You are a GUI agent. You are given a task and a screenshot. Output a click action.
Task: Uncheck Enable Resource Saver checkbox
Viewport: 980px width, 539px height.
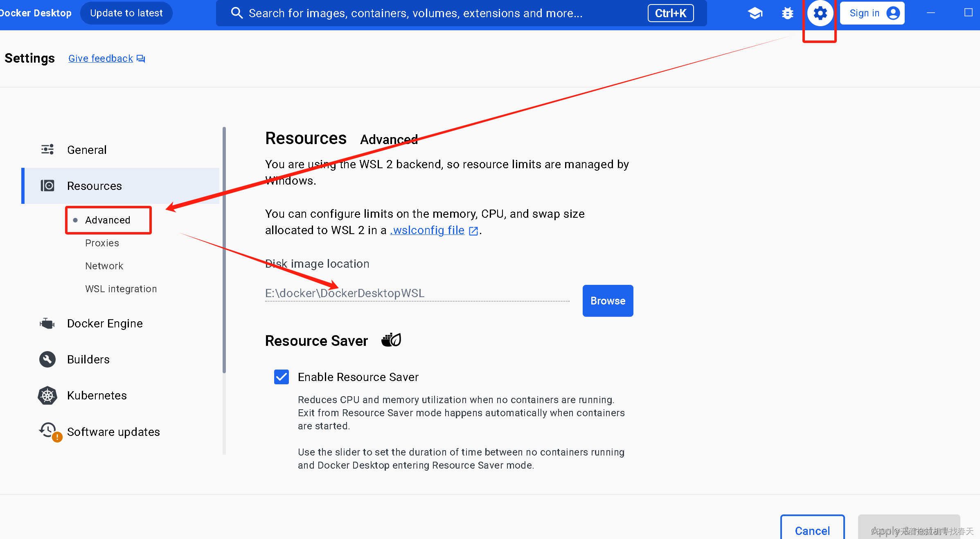(x=282, y=377)
